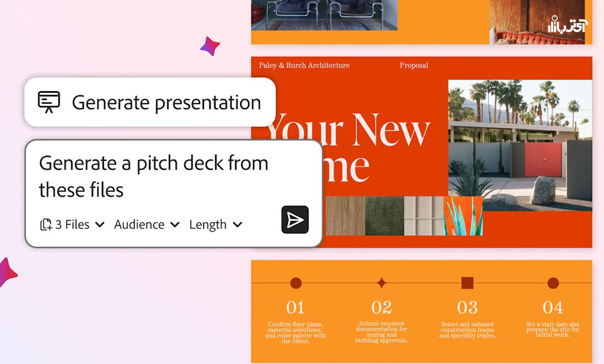Open the Audience dropdown
The width and height of the screenshot is (604, 364).
pos(146,225)
